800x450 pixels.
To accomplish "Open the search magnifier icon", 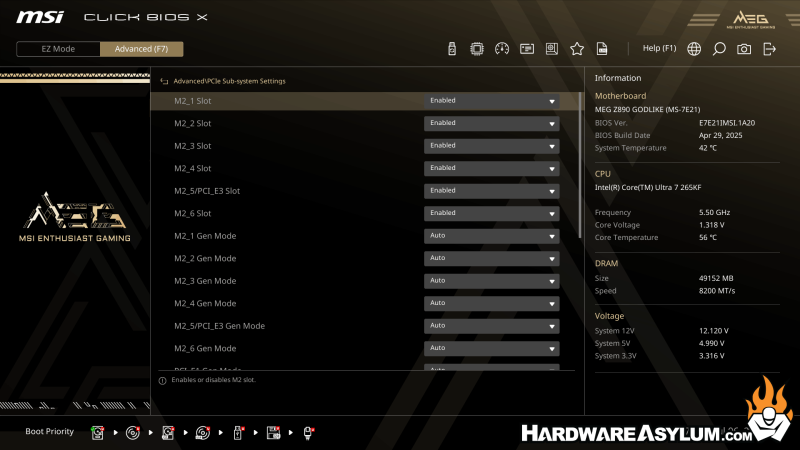I will (x=719, y=49).
